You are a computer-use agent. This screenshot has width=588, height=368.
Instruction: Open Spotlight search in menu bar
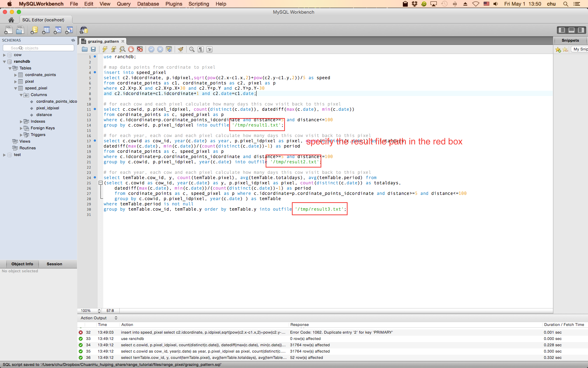[x=566, y=4]
